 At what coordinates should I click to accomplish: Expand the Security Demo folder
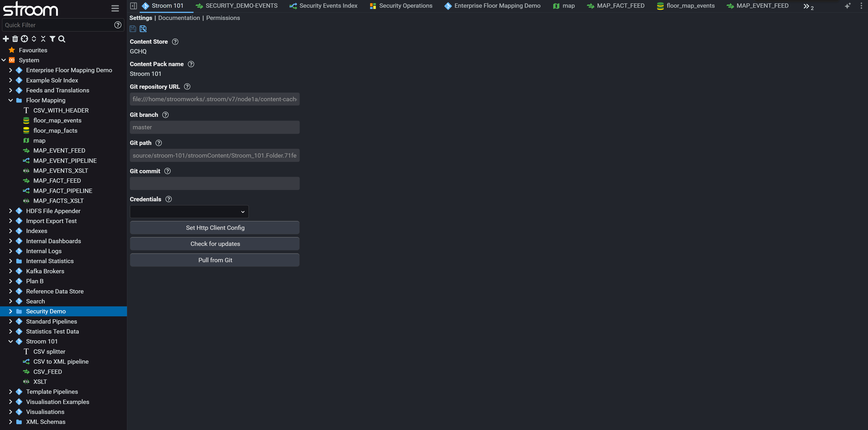pyautogui.click(x=10, y=311)
